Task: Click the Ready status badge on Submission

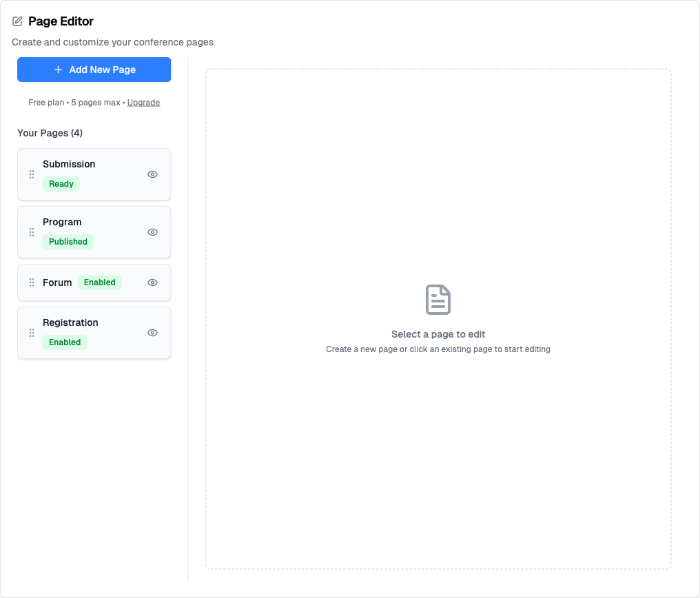Action: point(61,184)
